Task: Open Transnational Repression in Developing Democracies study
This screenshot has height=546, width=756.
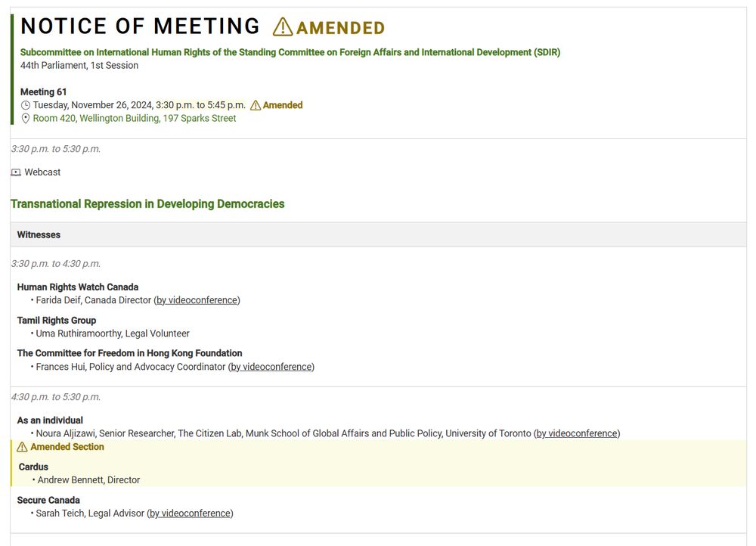Action: [x=147, y=203]
